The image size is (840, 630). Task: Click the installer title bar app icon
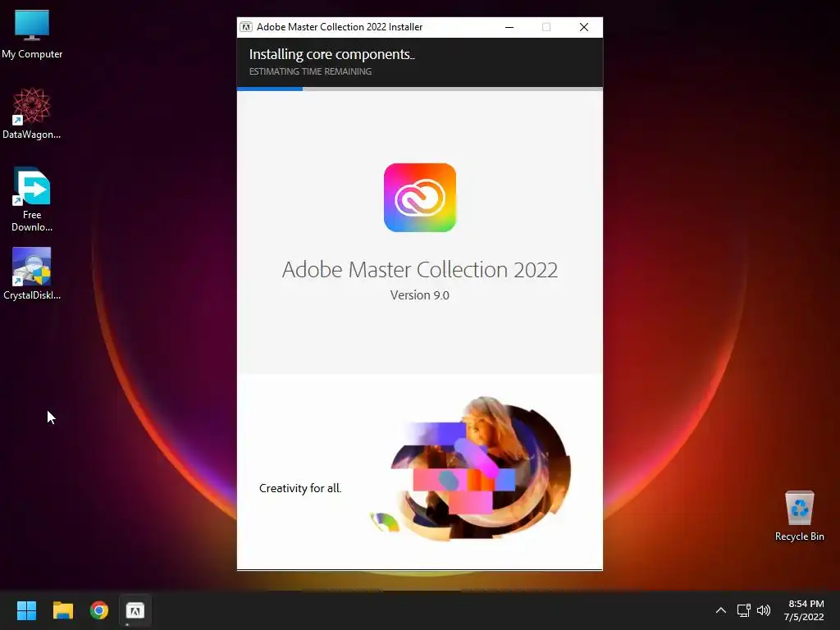(246, 27)
